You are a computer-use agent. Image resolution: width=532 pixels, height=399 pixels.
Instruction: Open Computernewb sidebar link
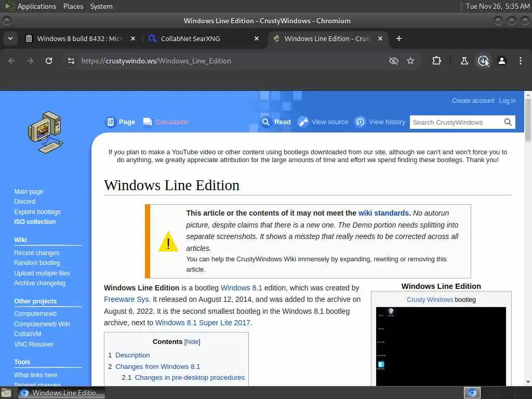[35, 313]
